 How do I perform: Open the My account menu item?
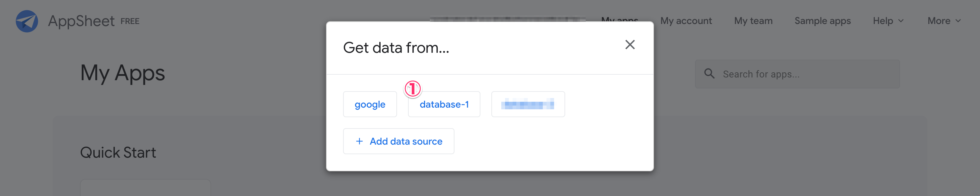tap(685, 21)
